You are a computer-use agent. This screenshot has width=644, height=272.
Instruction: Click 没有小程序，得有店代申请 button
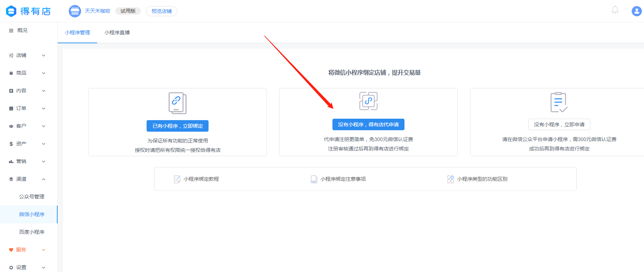(368, 124)
